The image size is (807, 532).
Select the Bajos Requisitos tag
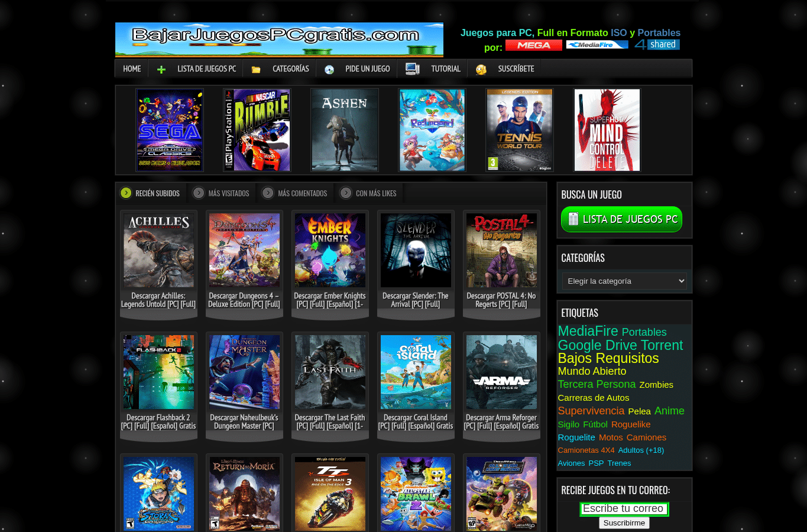pyautogui.click(x=608, y=358)
